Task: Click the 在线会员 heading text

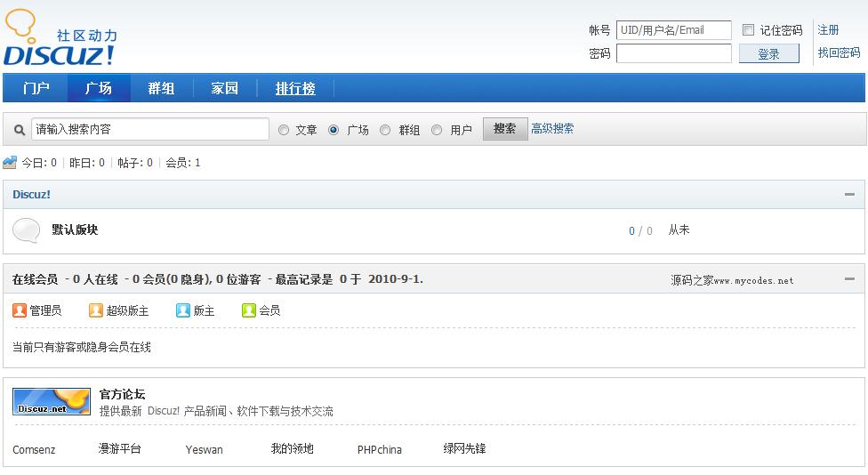Action: click(35, 279)
